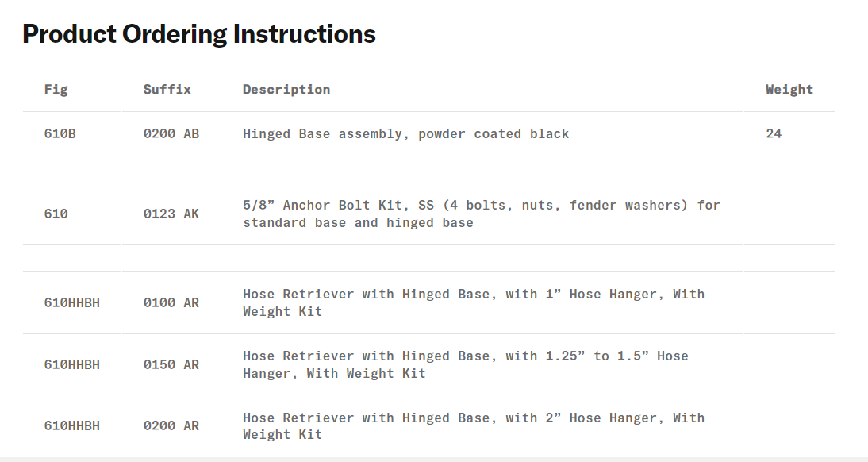Image resolution: width=868 pixels, height=462 pixels.
Task: Click 610HHBH in the 0150 AR row
Action: click(72, 365)
